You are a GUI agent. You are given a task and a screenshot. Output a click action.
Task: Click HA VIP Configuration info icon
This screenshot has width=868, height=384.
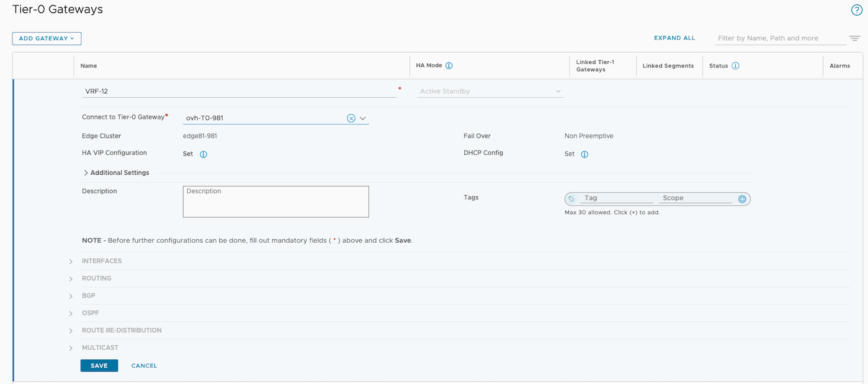tap(203, 154)
